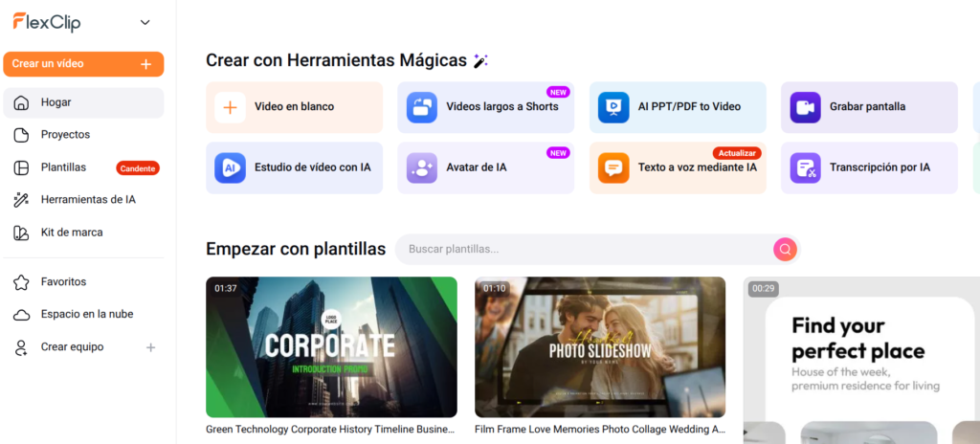Click the Hogar house icon
Screen dimensions: 980x444
[x=21, y=102]
